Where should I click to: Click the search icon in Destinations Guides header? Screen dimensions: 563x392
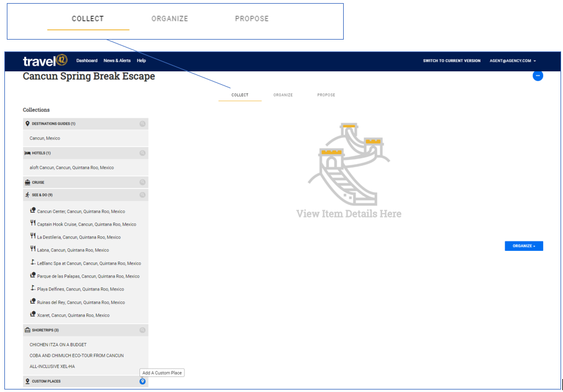coord(142,124)
